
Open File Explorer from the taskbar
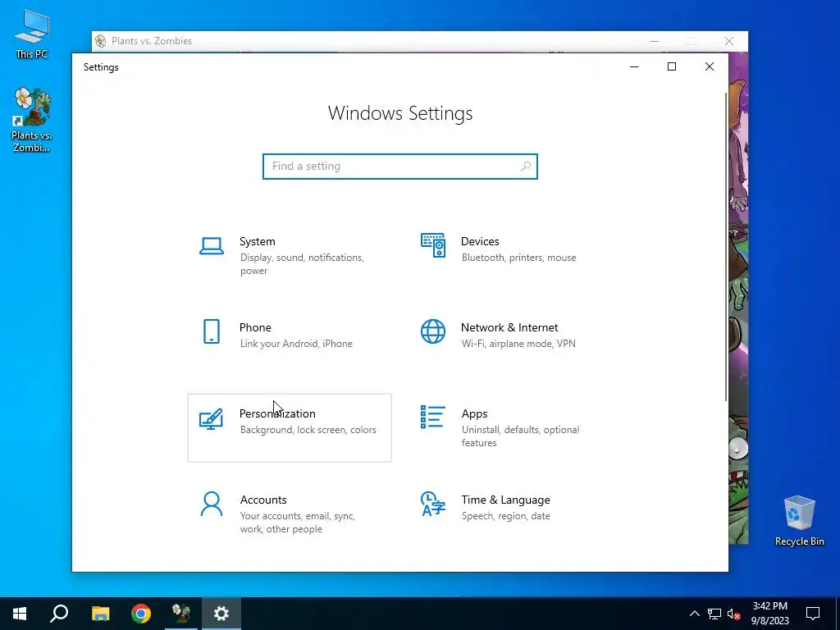(100, 614)
